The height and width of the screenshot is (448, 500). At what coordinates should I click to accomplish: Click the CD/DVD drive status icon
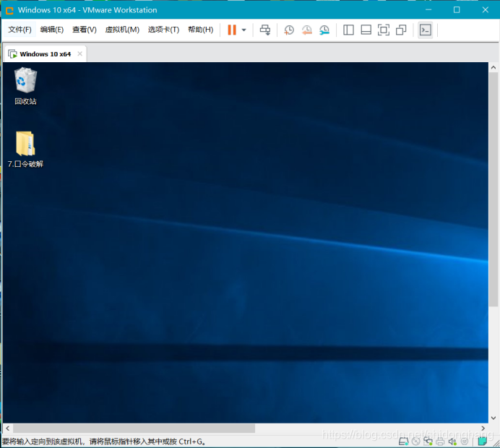(415, 441)
